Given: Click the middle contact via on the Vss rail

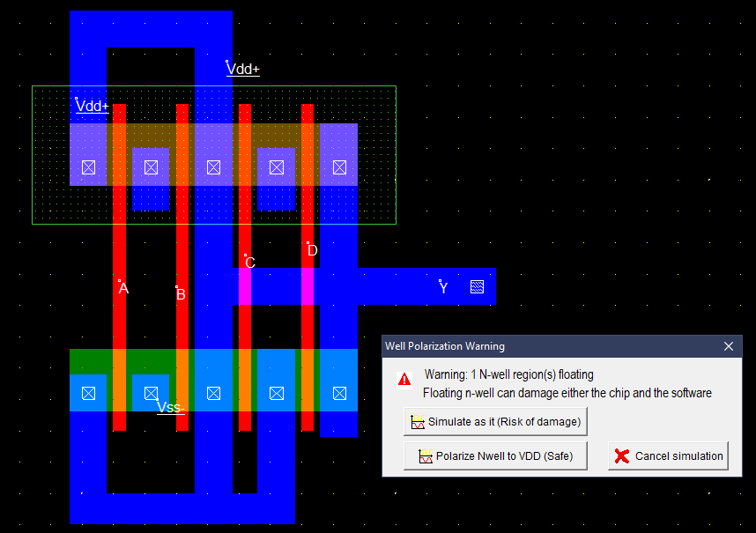Looking at the screenshot, I should coord(212,393).
